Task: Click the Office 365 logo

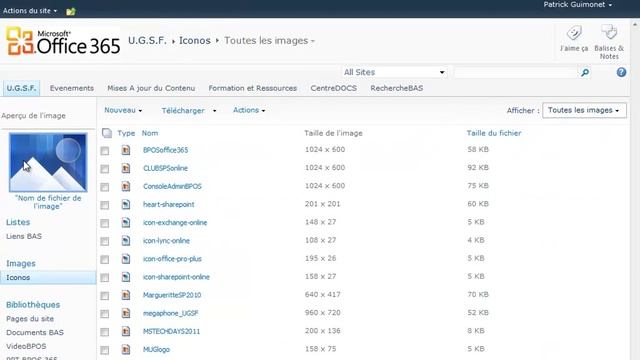Action: click(x=63, y=41)
